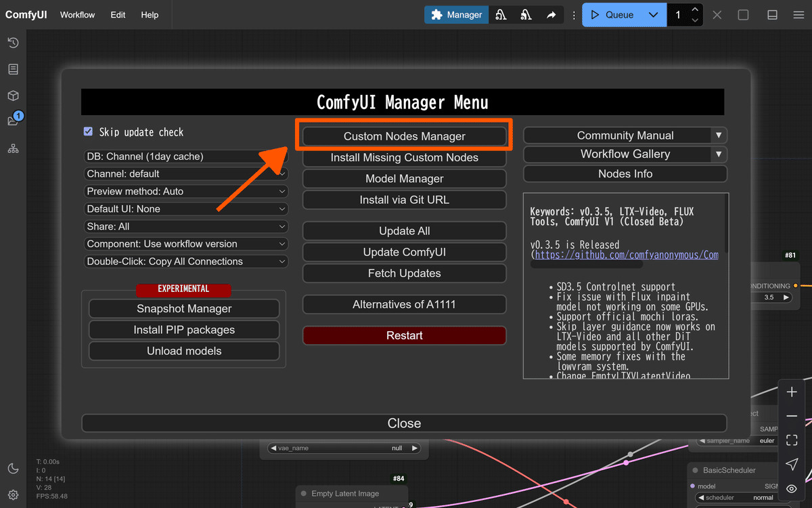The image size is (812, 508).
Task: Click Nodes Info button
Action: [625, 174]
